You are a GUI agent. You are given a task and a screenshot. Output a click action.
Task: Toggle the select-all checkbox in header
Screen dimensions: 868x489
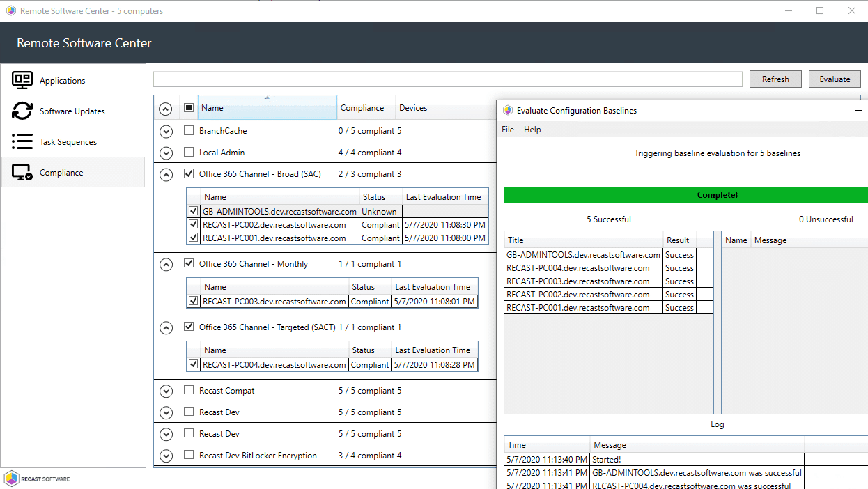tap(189, 108)
